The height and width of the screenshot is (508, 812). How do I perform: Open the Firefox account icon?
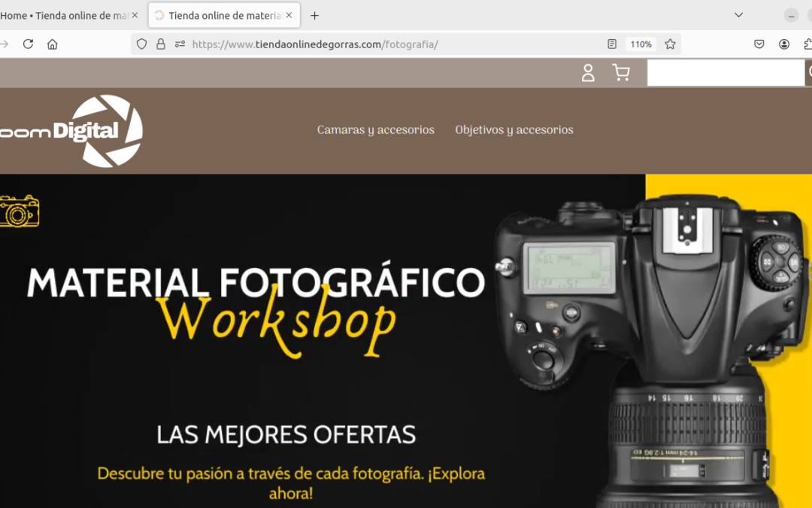click(x=783, y=44)
